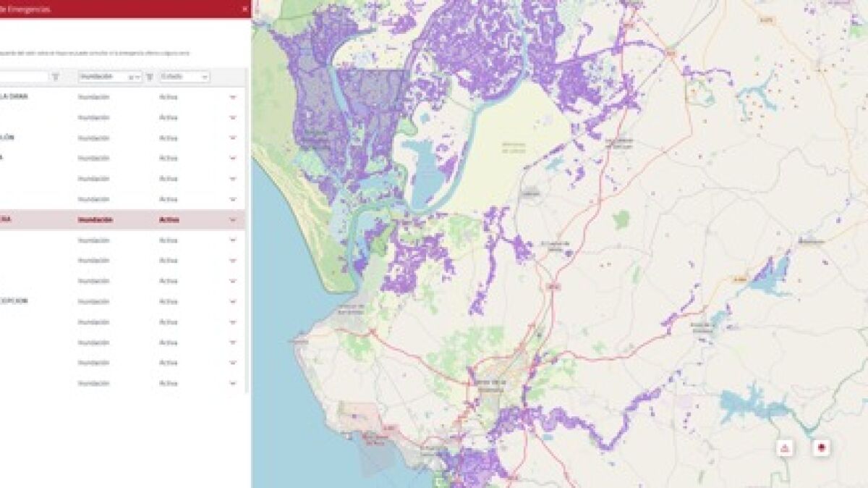The height and width of the screenshot is (488, 868).
Task: Click the red circle button on the map
Action: [820, 448]
